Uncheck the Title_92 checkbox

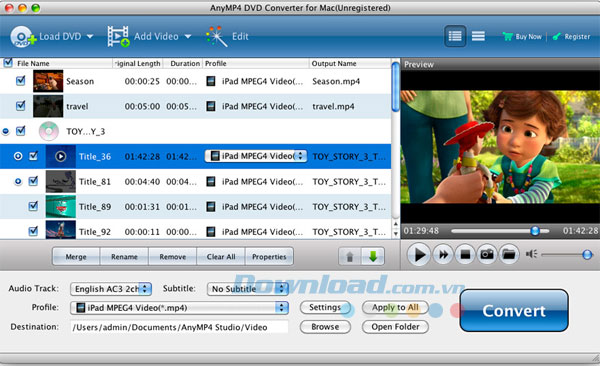coord(34,231)
